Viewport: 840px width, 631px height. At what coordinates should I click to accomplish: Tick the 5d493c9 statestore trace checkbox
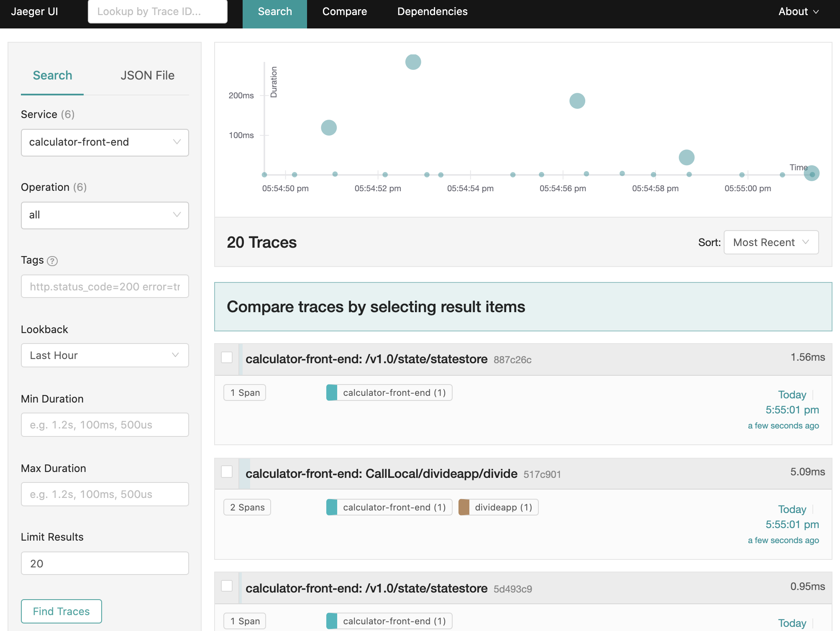227,586
